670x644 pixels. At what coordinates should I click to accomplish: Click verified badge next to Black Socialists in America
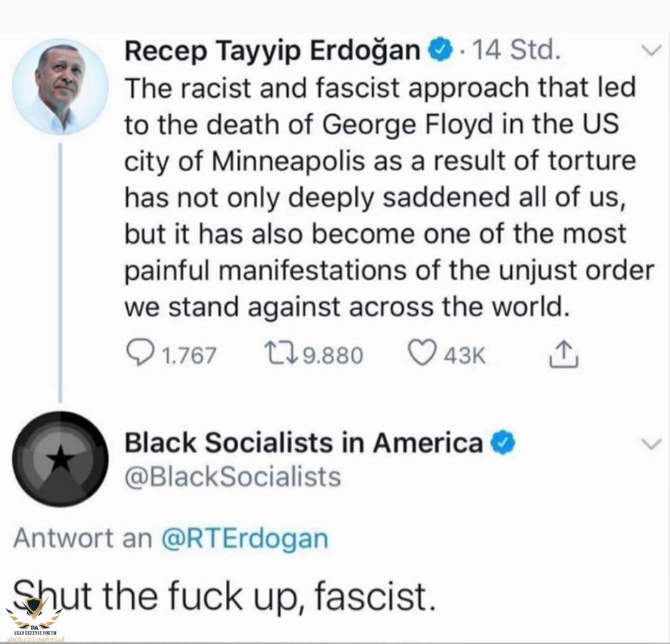(x=504, y=443)
